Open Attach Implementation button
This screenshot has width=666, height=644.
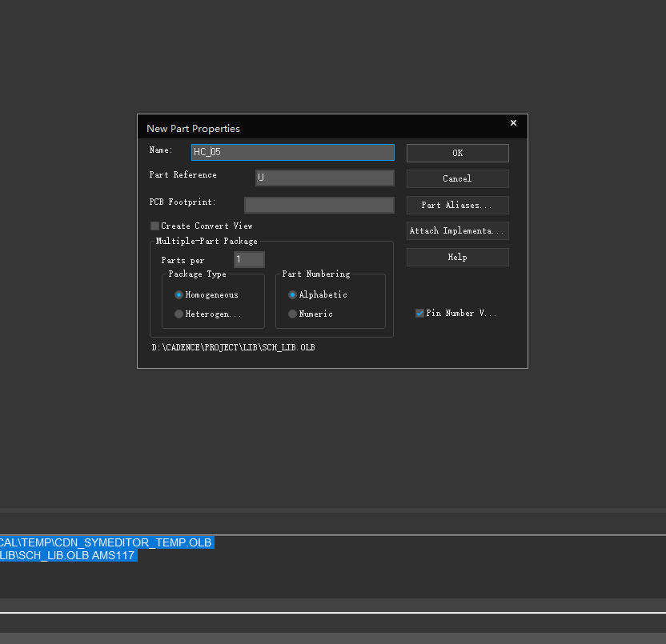(457, 231)
